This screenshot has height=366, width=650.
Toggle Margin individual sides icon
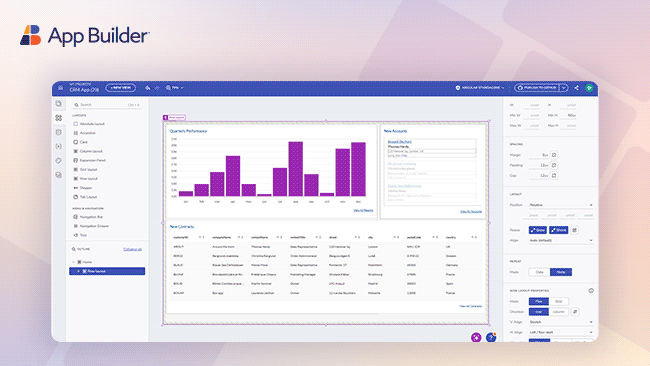[x=554, y=155]
